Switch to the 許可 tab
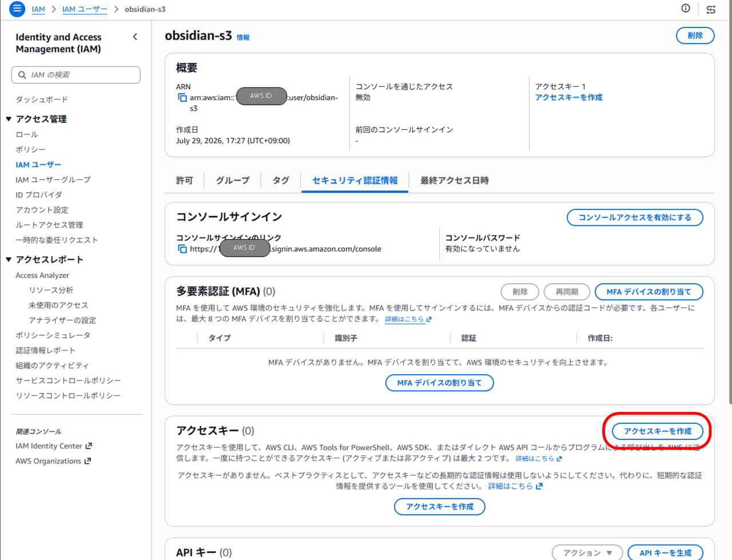Image resolution: width=732 pixels, height=560 pixels. click(184, 180)
